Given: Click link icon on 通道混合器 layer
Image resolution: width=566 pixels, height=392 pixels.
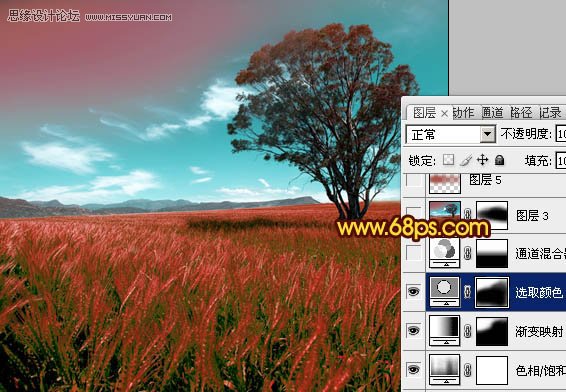Looking at the screenshot, I should pos(467,253).
